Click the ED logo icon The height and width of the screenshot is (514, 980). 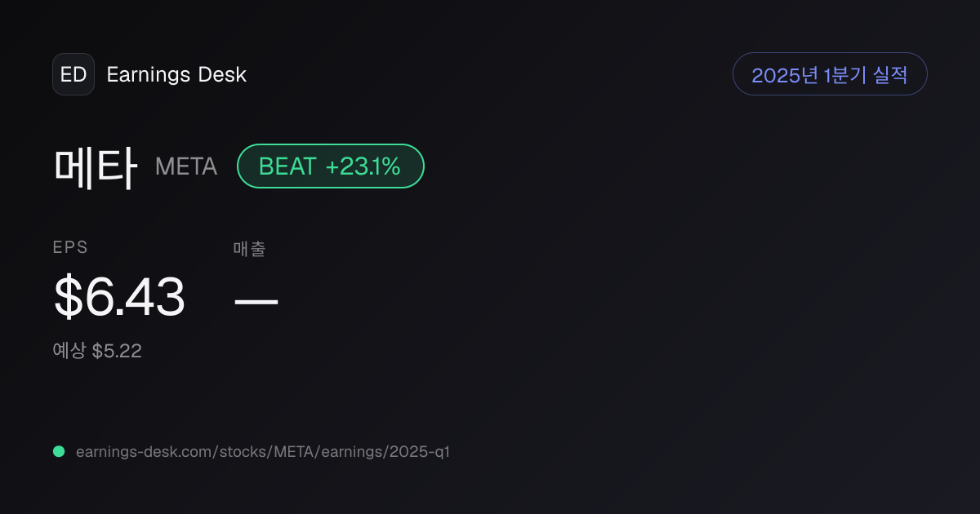coord(73,74)
